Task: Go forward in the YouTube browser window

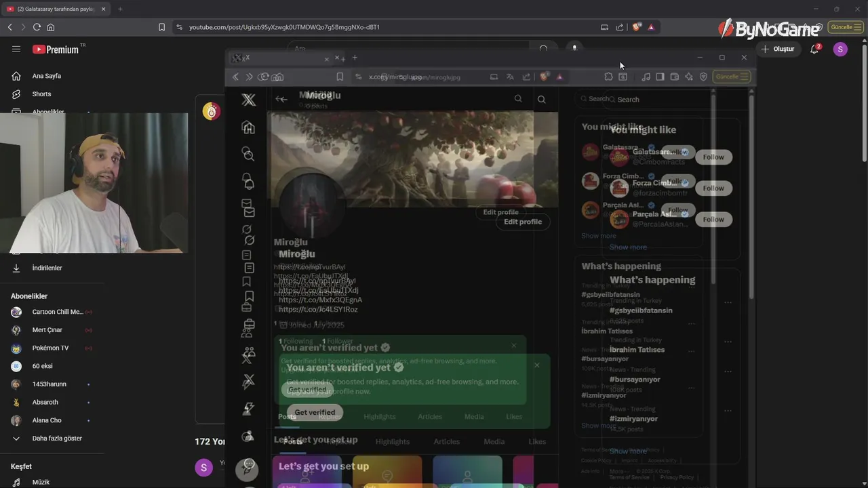Action: pos(23,27)
